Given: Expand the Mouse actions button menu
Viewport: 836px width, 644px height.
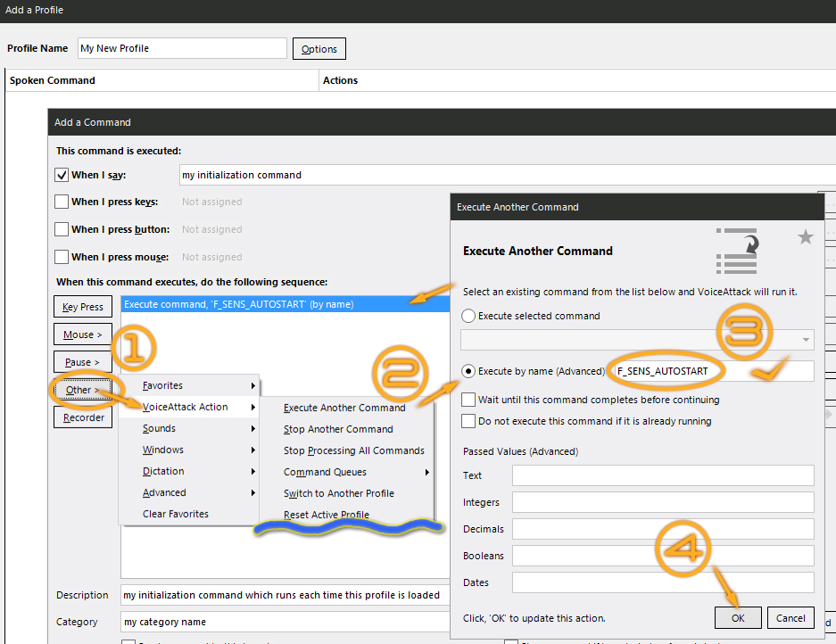Looking at the screenshot, I should pos(82,334).
